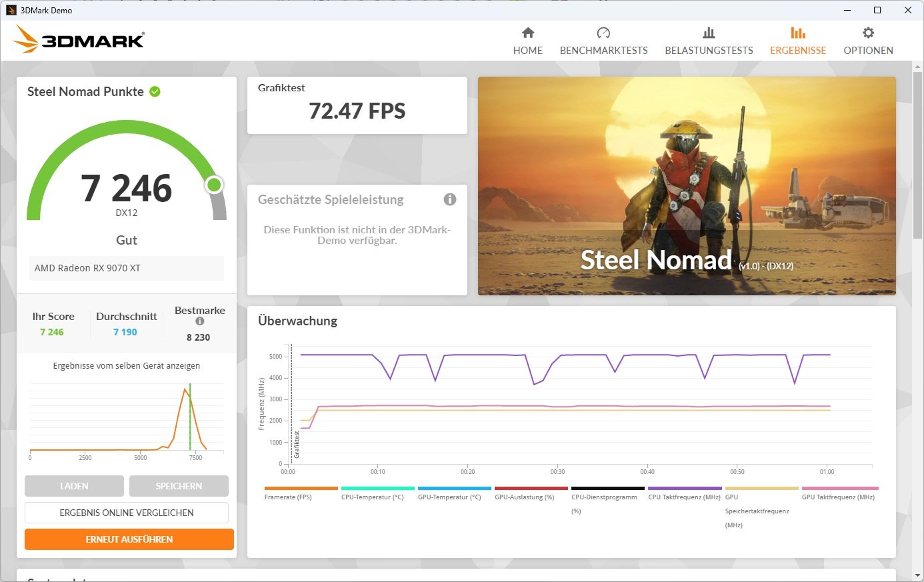Click the 3DMark logo in header
Viewport: 924px width, 582px height.
(79, 39)
